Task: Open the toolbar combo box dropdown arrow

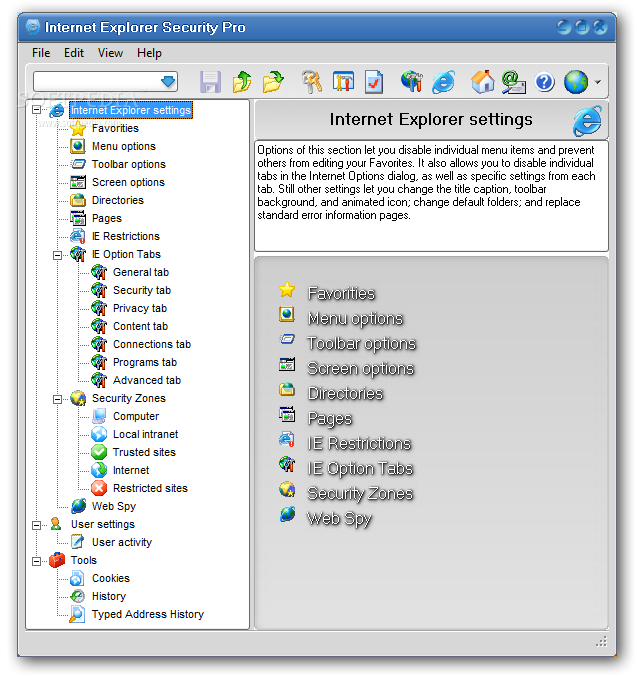Action: (x=168, y=82)
